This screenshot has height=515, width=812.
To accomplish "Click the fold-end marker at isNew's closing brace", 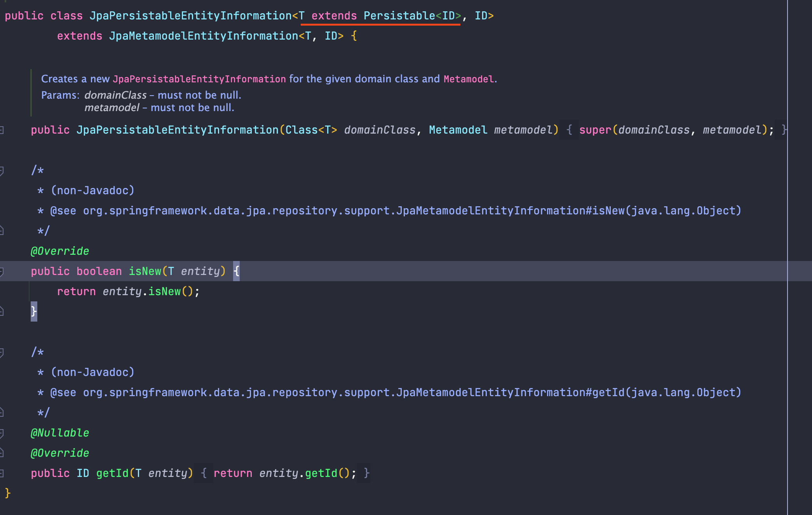I will pyautogui.click(x=2, y=311).
